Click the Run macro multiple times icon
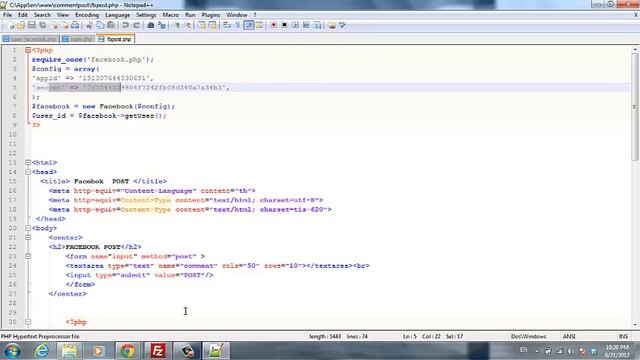The width and height of the screenshot is (640, 360). pos(306,25)
